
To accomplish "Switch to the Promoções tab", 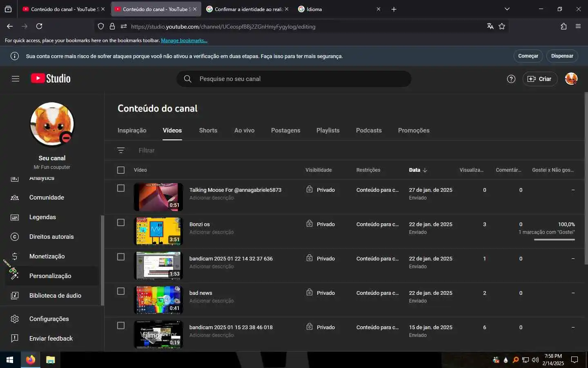I will pyautogui.click(x=414, y=130).
